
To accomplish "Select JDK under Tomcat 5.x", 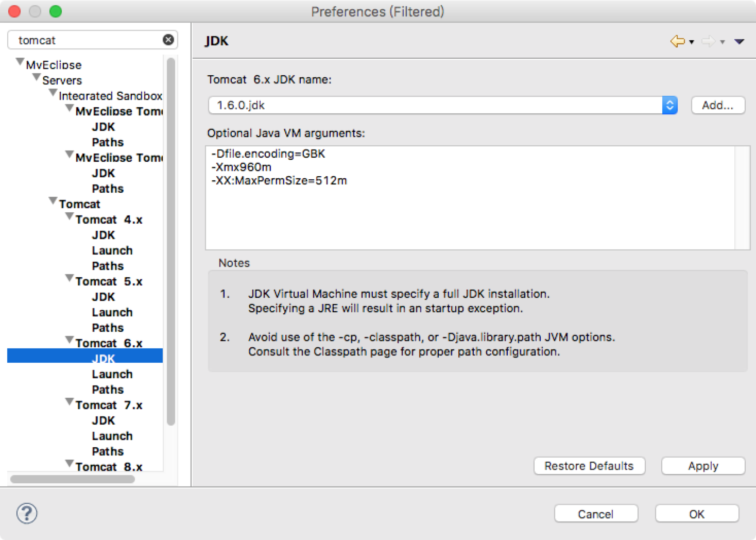I will [103, 297].
